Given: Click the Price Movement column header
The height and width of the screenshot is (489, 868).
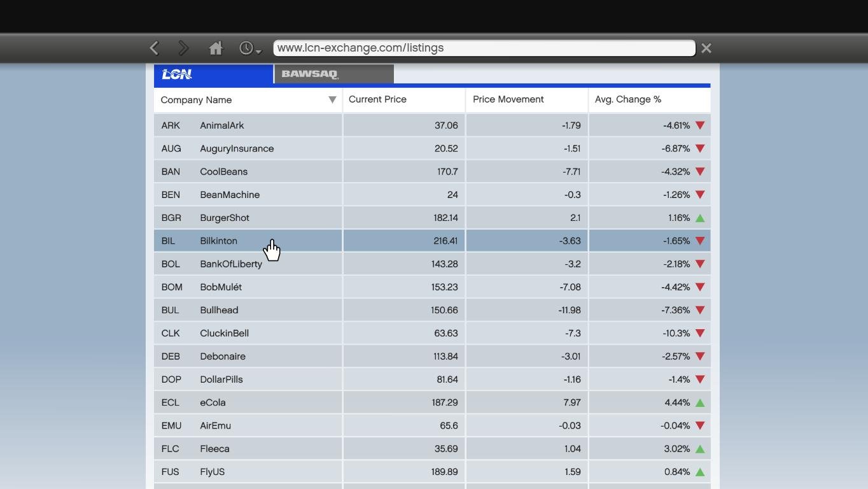Looking at the screenshot, I should (x=526, y=99).
